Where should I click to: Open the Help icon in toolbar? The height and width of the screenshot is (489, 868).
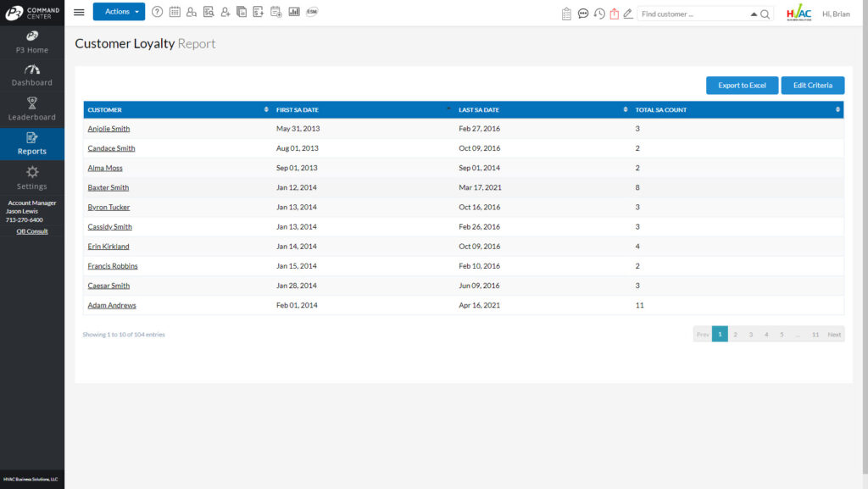pyautogui.click(x=158, y=12)
